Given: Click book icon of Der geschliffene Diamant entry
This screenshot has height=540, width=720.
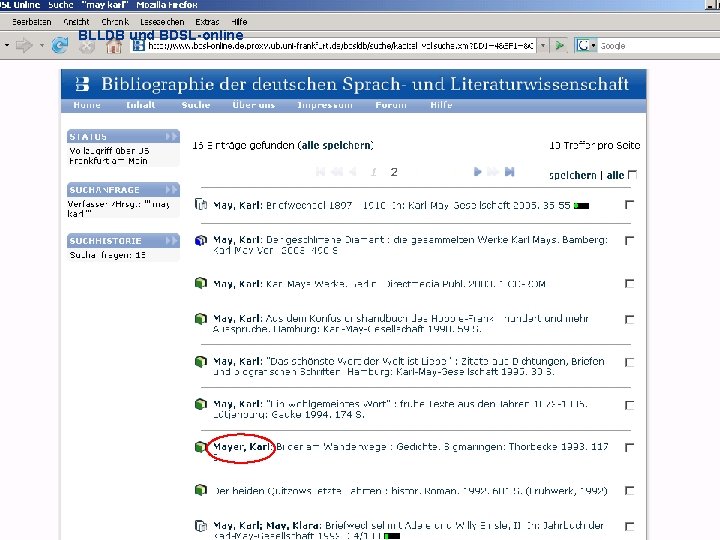Looking at the screenshot, I should (x=201, y=240).
